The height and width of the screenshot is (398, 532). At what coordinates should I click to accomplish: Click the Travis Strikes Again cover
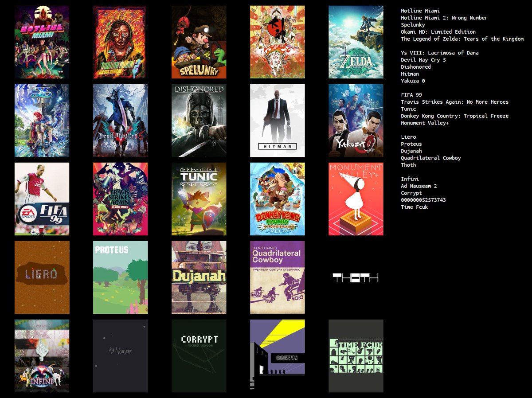[x=120, y=199]
